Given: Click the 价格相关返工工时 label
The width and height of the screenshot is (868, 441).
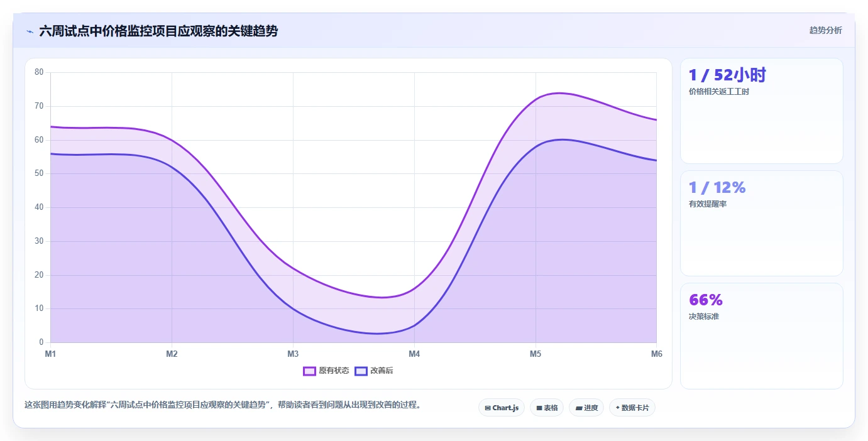Looking at the screenshot, I should 719,92.
